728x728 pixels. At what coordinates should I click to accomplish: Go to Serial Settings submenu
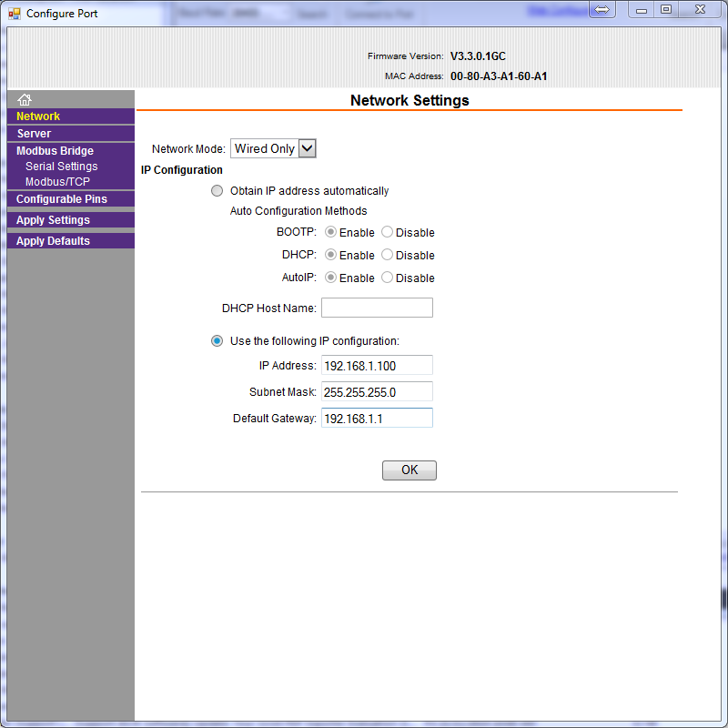61,167
